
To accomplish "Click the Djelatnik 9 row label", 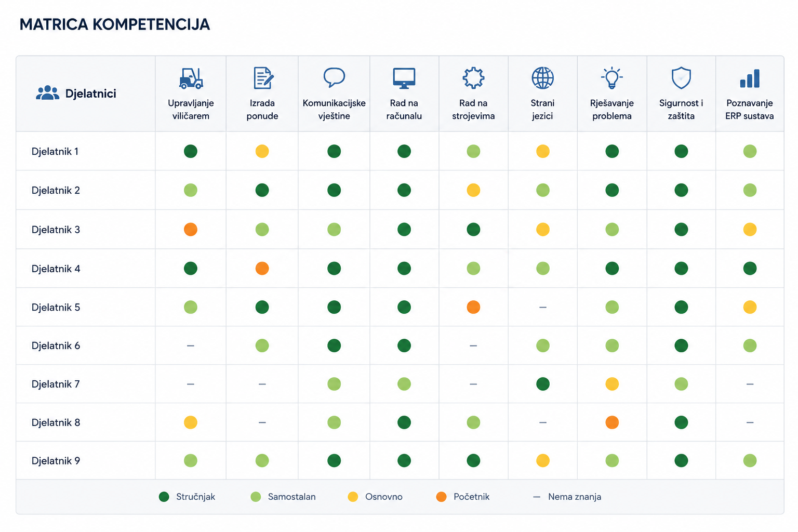I will tap(56, 461).
